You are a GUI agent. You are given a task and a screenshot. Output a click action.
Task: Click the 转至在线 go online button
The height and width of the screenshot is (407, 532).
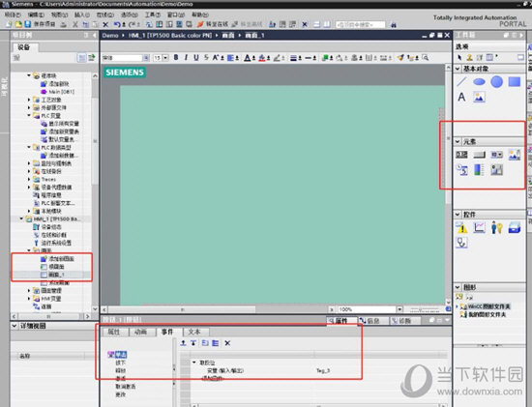(x=213, y=24)
